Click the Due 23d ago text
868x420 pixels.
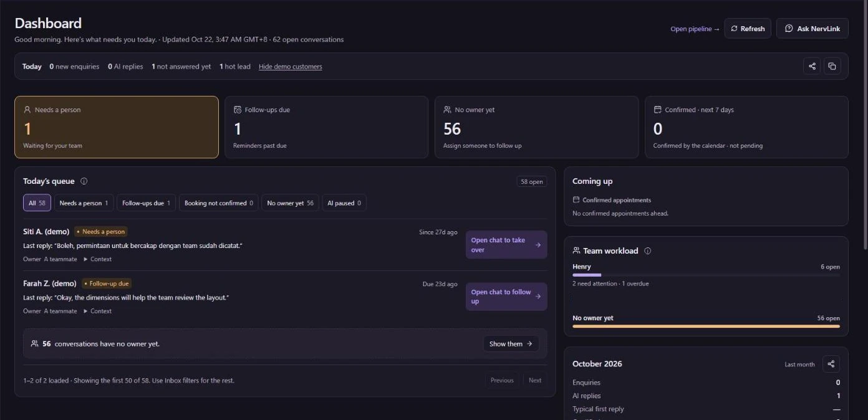click(440, 284)
